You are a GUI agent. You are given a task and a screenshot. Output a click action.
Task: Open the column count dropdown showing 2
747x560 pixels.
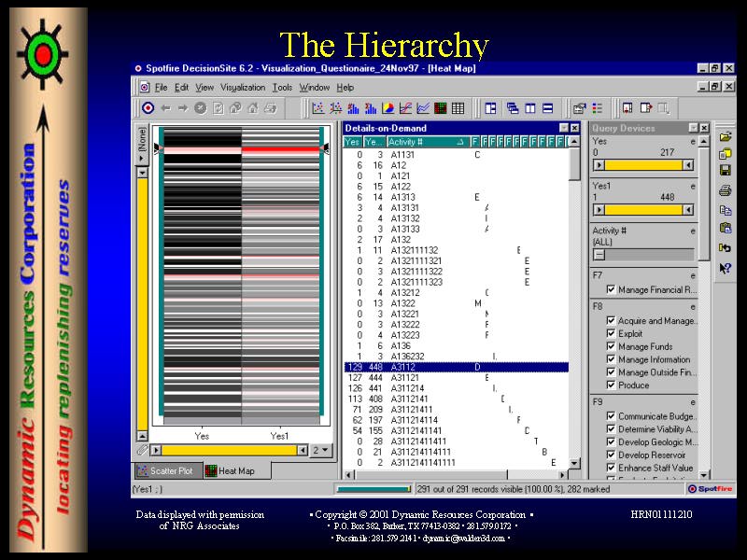[x=319, y=450]
